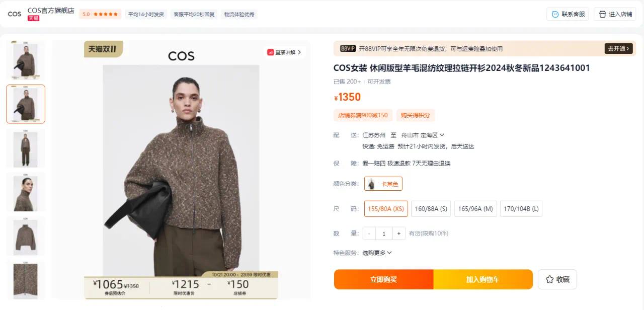Select size 170/104B (L)
Viewport: 644px width, 310px height.
coord(521,208)
